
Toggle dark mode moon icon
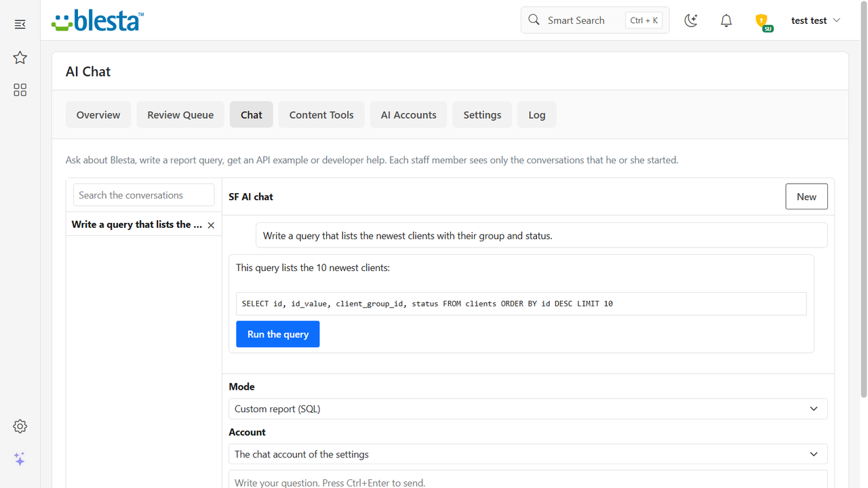click(691, 20)
